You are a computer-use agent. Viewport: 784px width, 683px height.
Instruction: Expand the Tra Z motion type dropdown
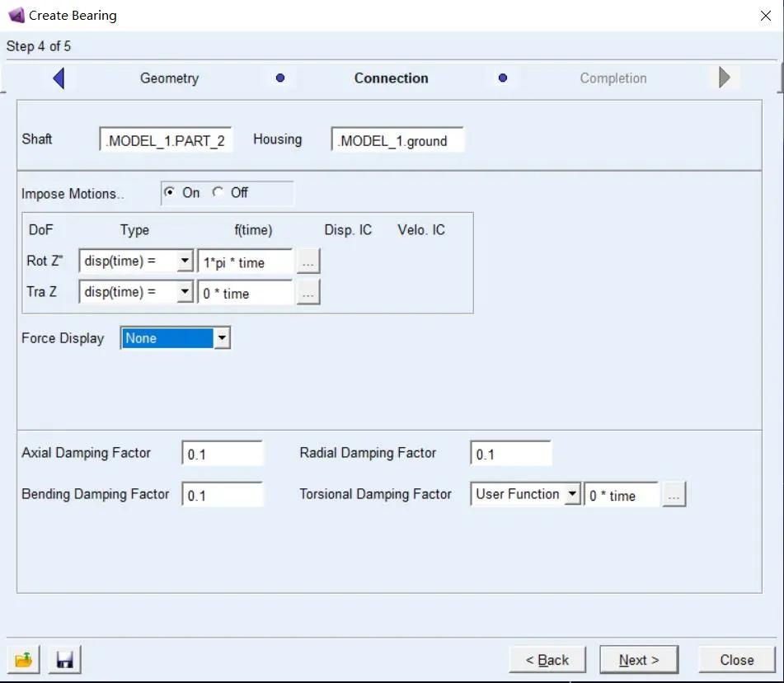185,293
